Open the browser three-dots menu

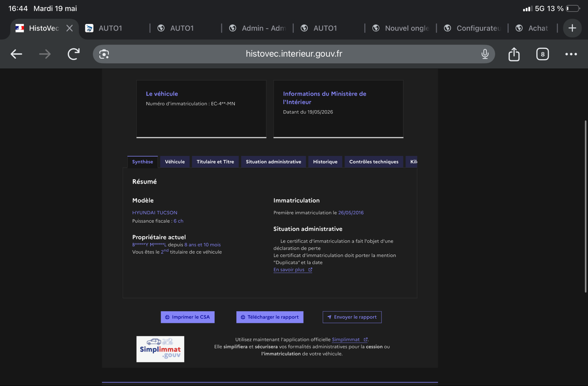(x=571, y=54)
